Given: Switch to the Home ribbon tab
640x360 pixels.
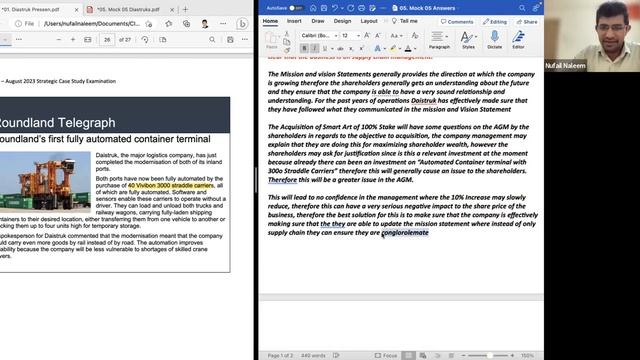Looking at the screenshot, I should click(270, 21).
